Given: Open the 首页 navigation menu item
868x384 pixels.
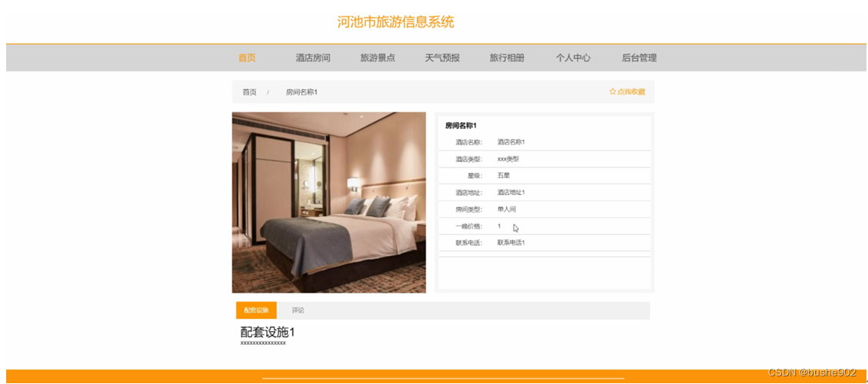Looking at the screenshot, I should click(247, 58).
